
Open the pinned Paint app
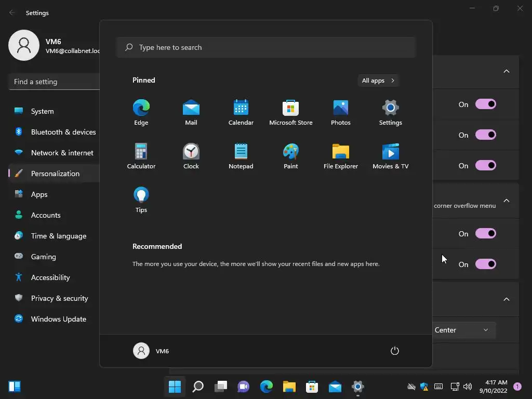[291, 156]
